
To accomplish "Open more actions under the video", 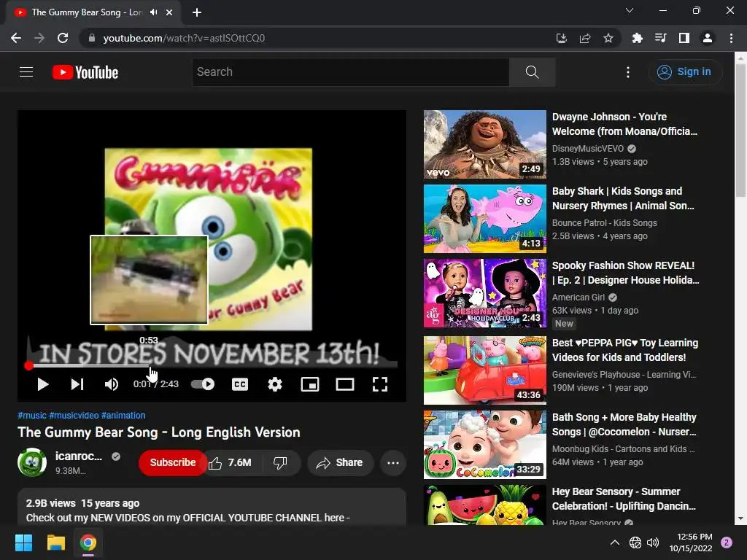I will (x=393, y=462).
